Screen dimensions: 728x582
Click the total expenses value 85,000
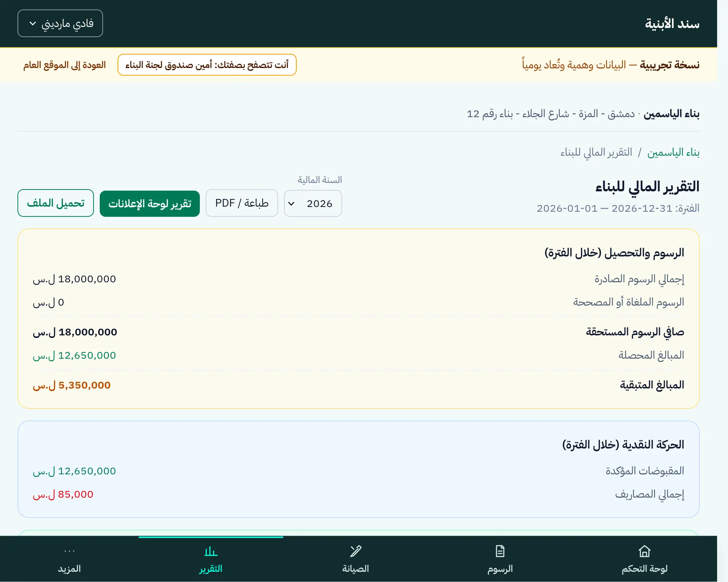(x=63, y=495)
